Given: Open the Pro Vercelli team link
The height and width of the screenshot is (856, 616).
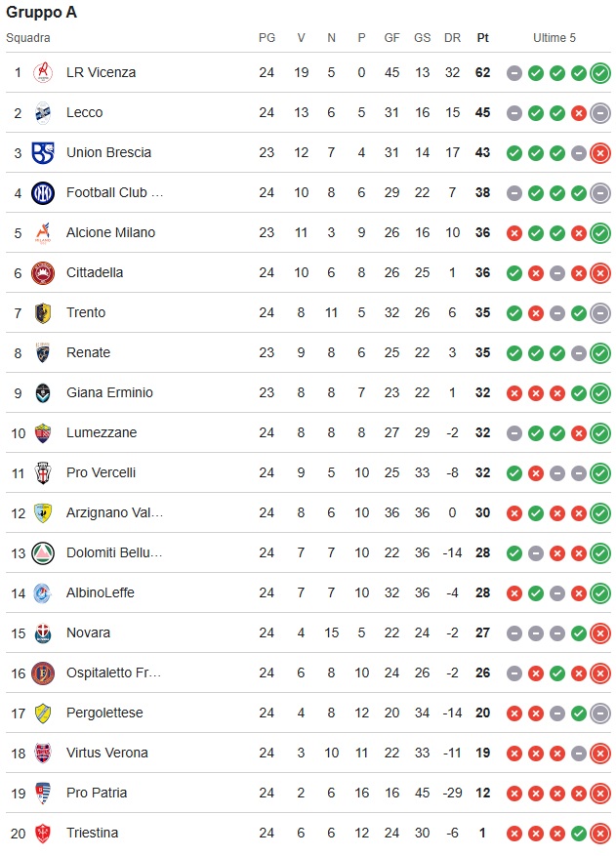Looking at the screenshot, I should click(101, 472).
